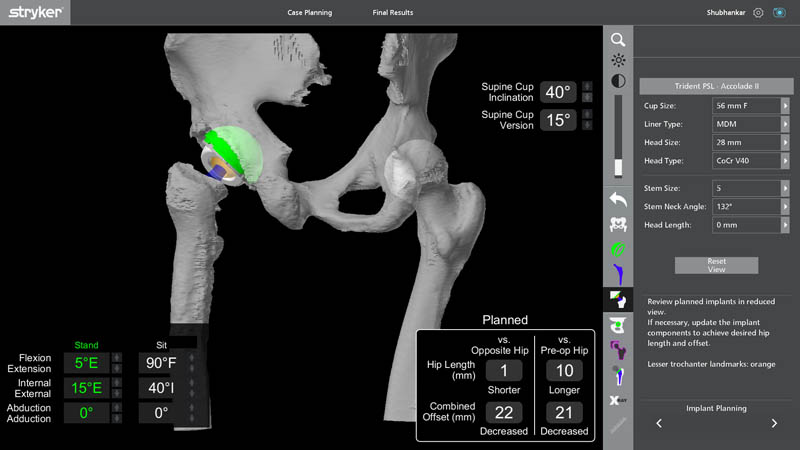The height and width of the screenshot is (450, 800).
Task: Expand the Head Size 28 mm dropdown
Action: 751,142
